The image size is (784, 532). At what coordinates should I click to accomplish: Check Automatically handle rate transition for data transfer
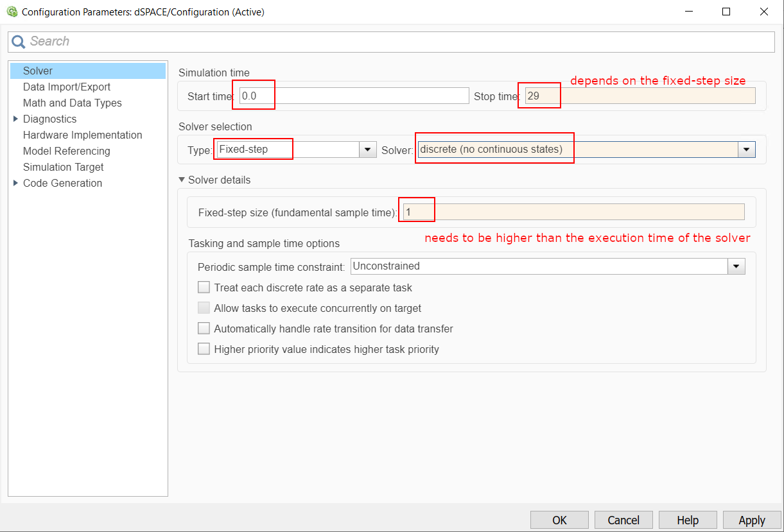pyautogui.click(x=204, y=329)
